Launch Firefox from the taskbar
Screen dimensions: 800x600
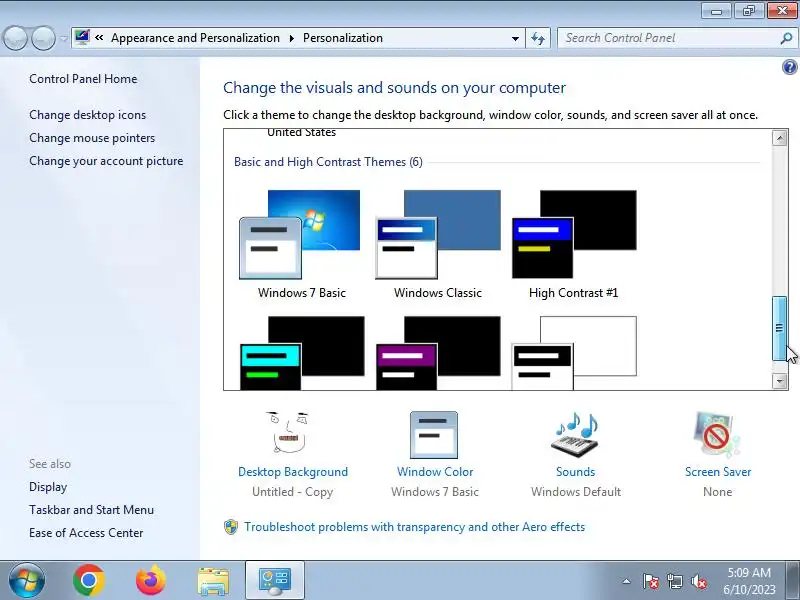pos(151,580)
